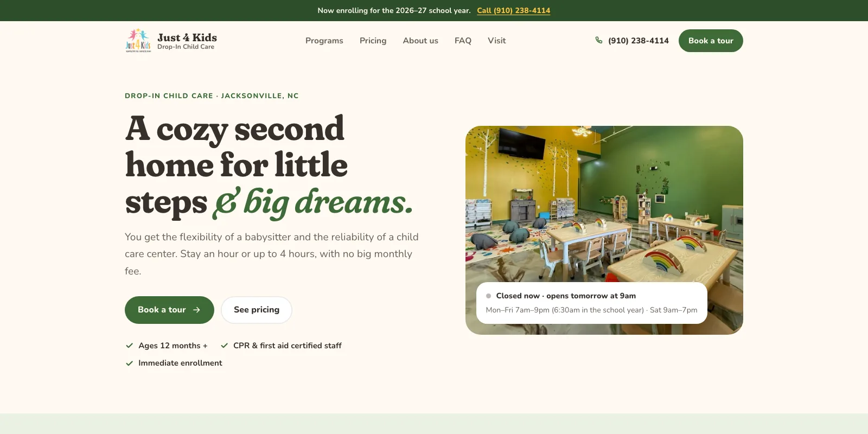The image size is (868, 434).
Task: Open the Programs nav item
Action: click(324, 41)
